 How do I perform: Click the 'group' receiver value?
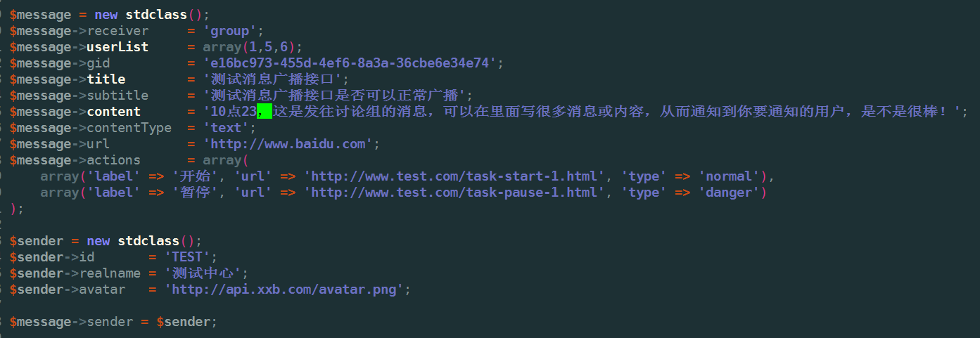tap(230, 31)
